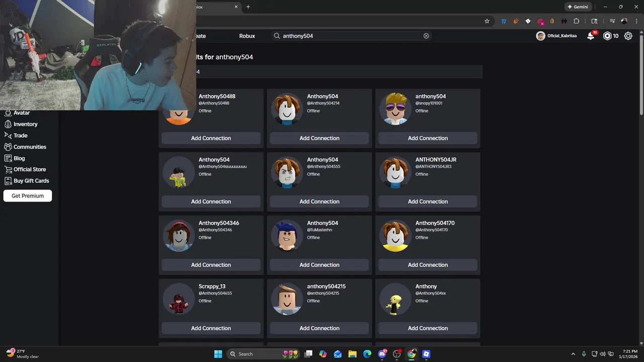Open Chrome media controls icon
Screen dimensions: 644x362
tap(612, 21)
